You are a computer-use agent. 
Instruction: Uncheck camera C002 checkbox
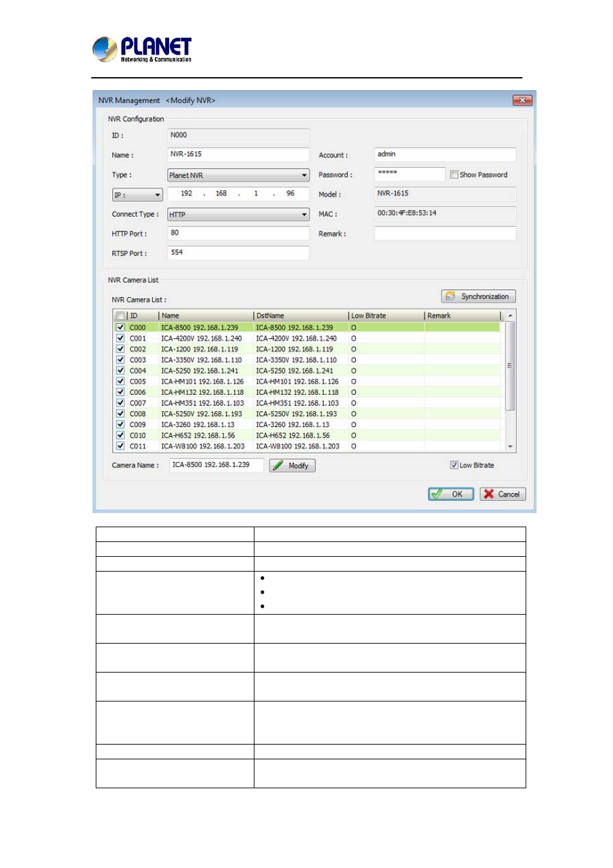coord(120,349)
